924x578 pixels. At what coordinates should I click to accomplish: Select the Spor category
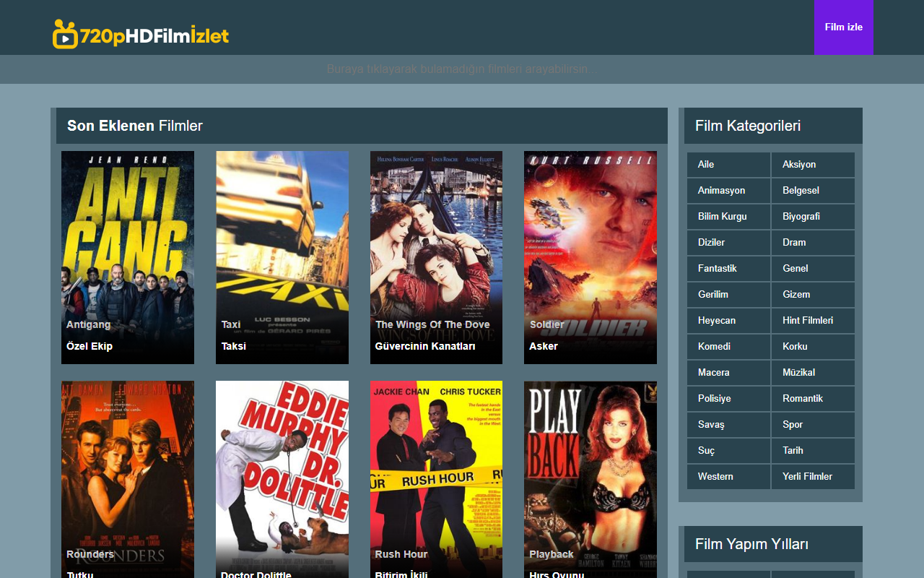pos(813,425)
